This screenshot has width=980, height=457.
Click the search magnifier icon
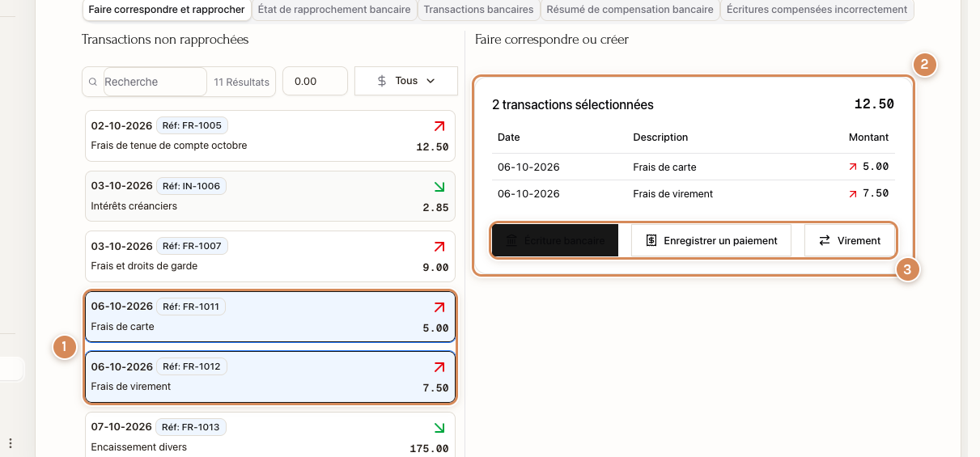(93, 82)
